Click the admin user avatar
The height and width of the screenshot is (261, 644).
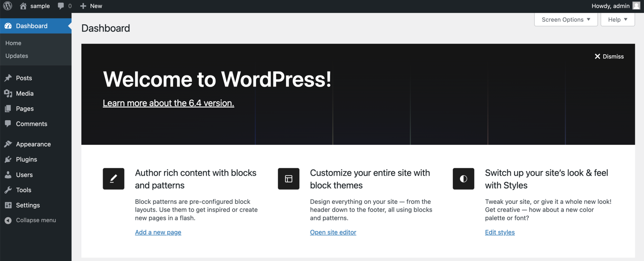(x=636, y=6)
